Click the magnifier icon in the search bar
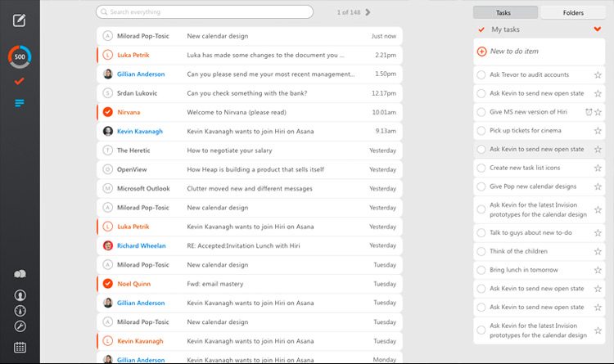 pos(104,12)
